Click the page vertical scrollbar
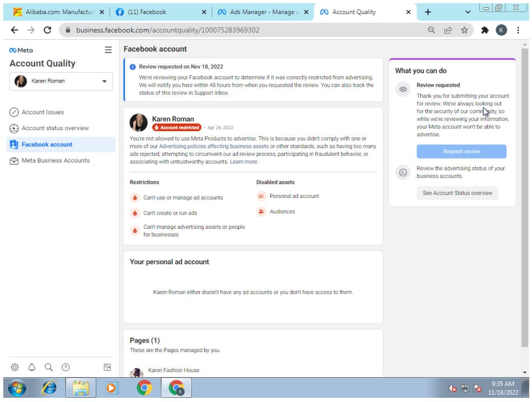The width and height of the screenshot is (532, 402). point(525,197)
